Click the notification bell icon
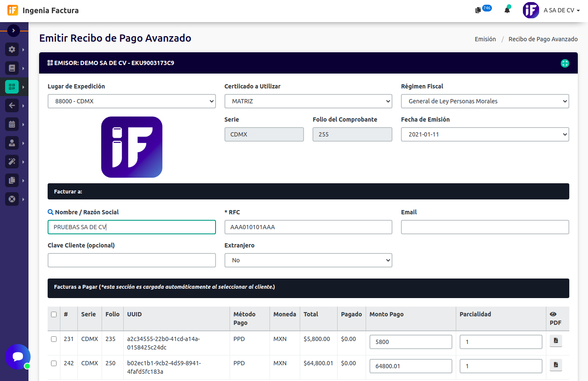588x381 pixels. click(507, 10)
